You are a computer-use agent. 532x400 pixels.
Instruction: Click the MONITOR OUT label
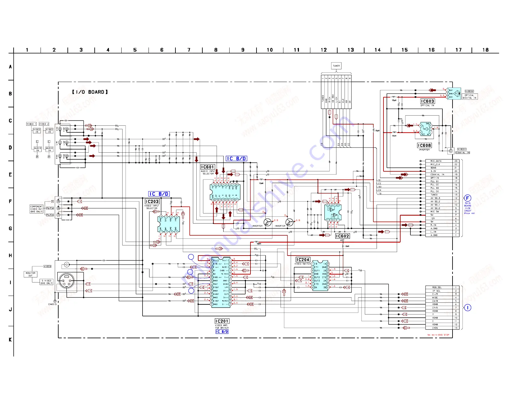[30, 274]
